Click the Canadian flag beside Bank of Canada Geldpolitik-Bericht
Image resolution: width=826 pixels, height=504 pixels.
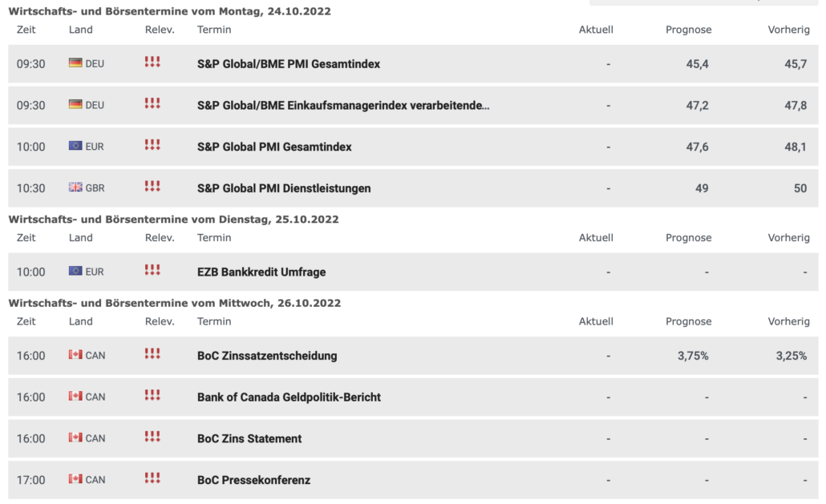[75, 396]
